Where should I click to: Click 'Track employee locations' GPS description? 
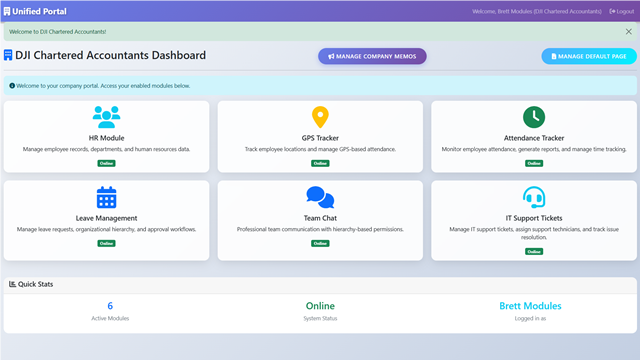click(x=320, y=149)
